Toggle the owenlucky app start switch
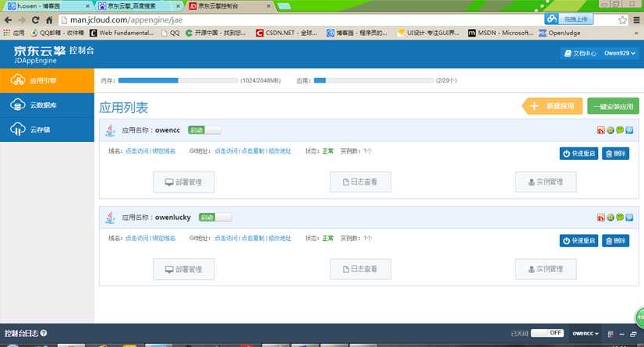This screenshot has height=347, width=644. 215,218
